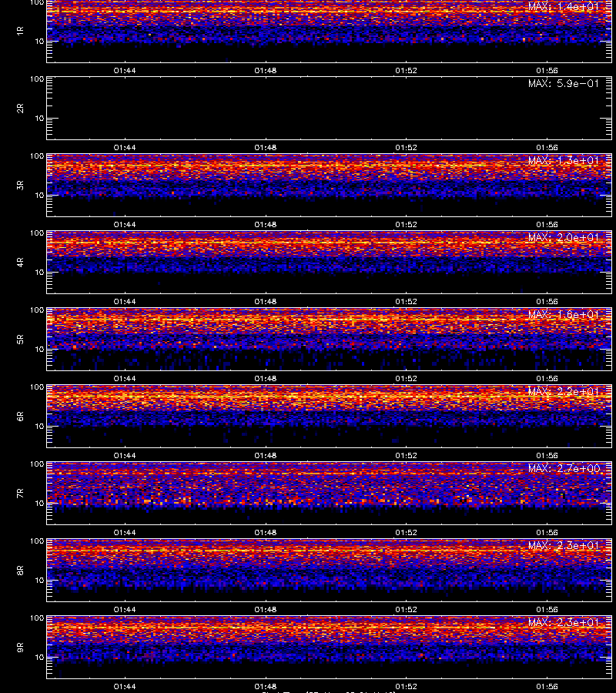Click the 3R panel axis label
The width and height of the screenshot is (616, 693).
pyautogui.click(x=20, y=185)
